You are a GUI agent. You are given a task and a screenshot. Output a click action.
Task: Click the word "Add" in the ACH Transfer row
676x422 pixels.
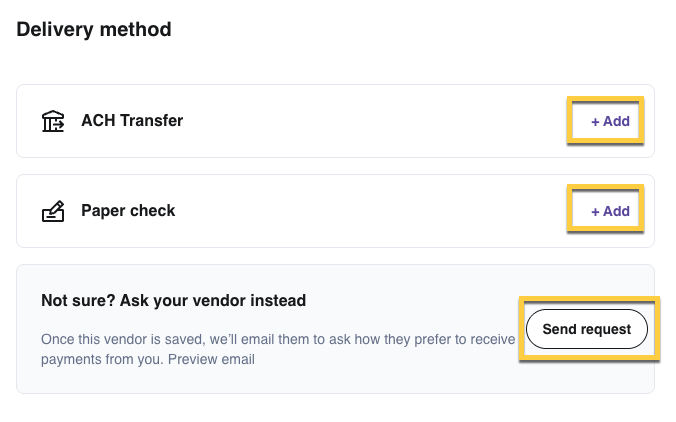[617, 121]
